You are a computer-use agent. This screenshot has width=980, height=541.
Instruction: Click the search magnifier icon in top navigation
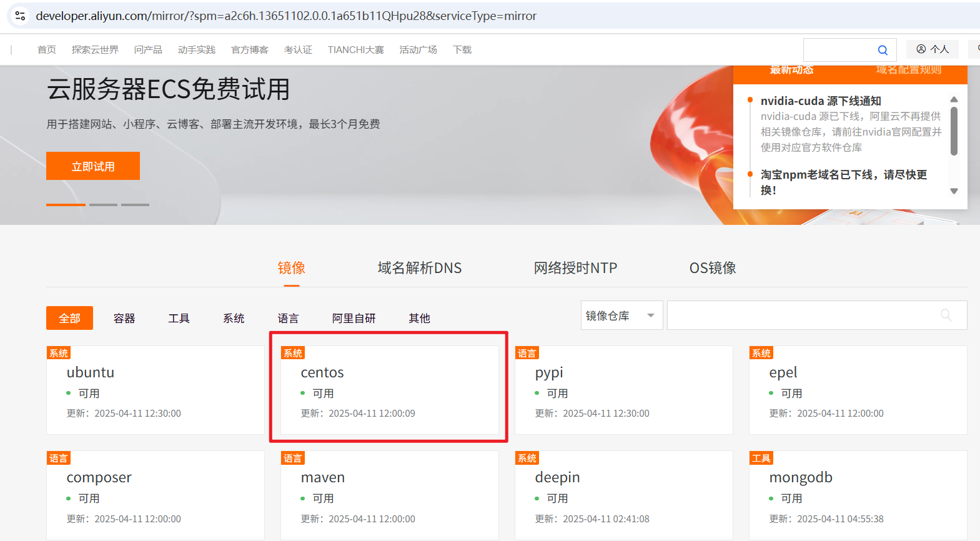point(883,50)
